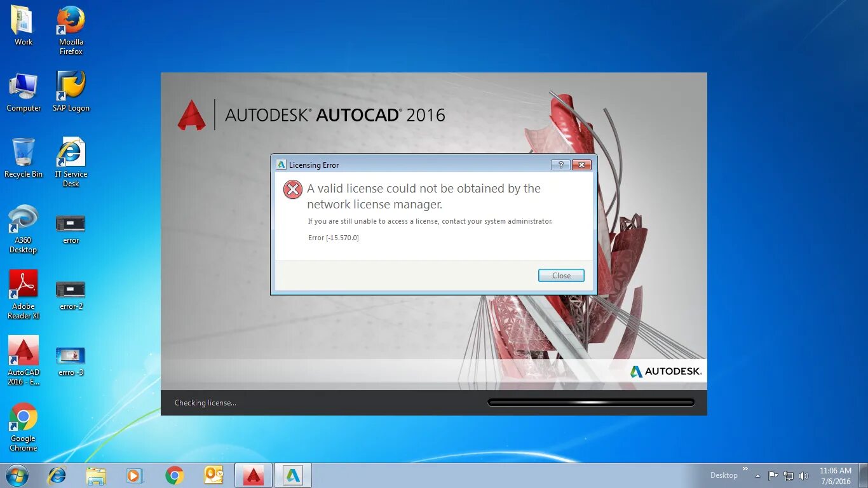Launch A360 Desktop shortcut
This screenshot has width=868, height=488.
tap(24, 229)
